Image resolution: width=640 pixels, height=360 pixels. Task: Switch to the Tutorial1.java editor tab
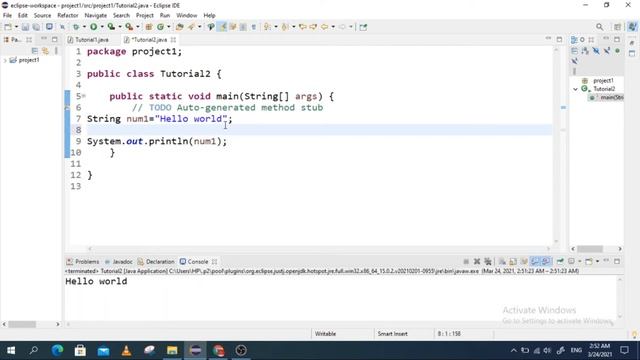[88, 40]
